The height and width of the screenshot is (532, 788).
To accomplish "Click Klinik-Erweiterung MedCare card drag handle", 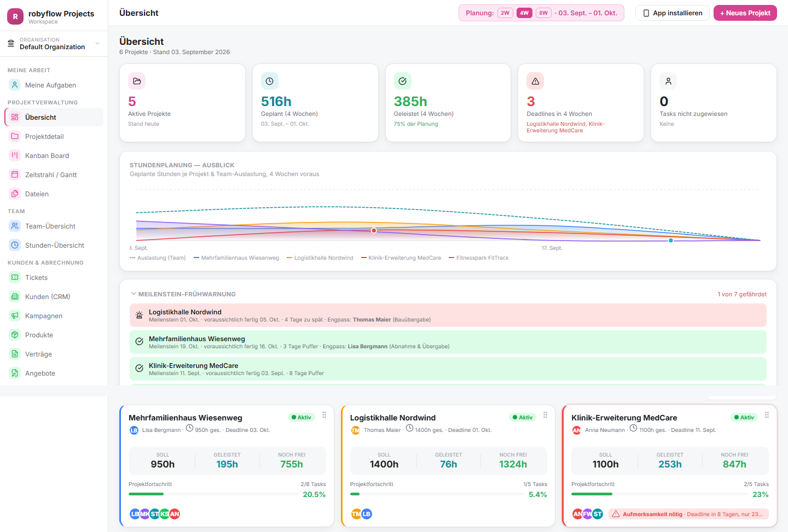I will click(767, 415).
